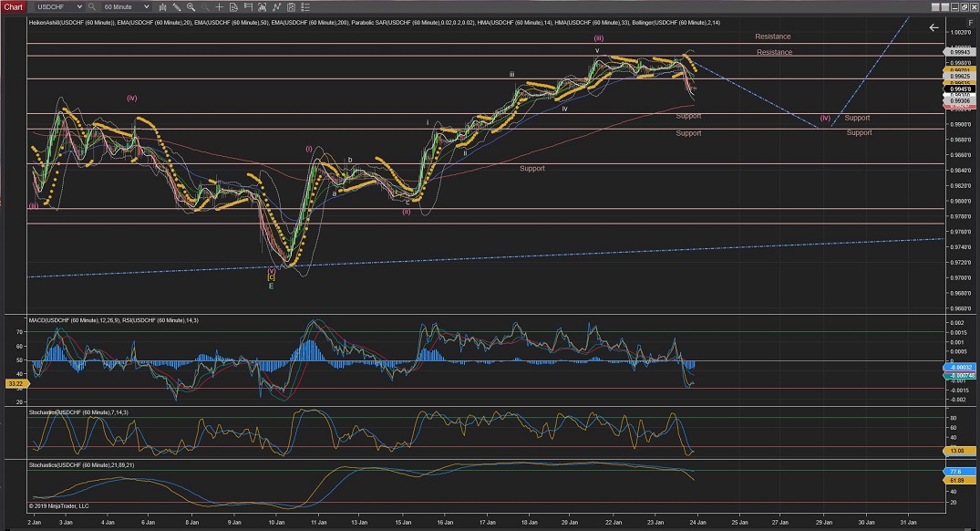Select the crosshair cursor icon
This screenshot has height=531, width=980.
click(220, 7)
